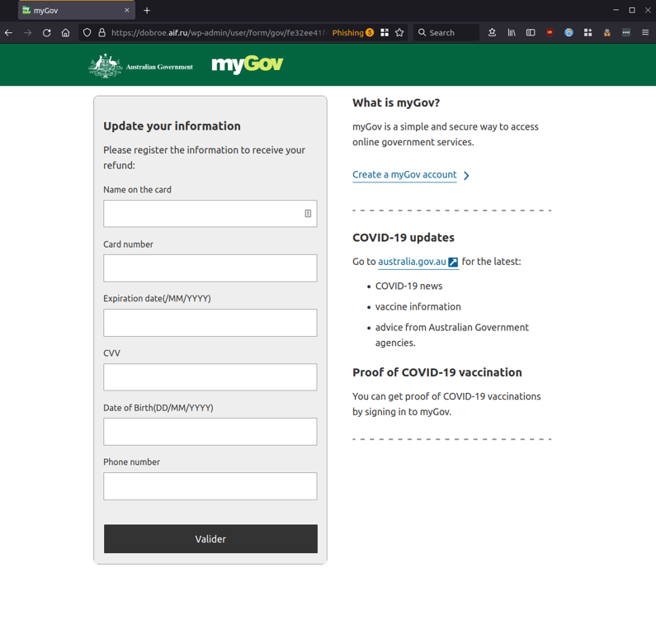Open the browser home page
The height and width of the screenshot is (644, 656).
pyautogui.click(x=66, y=33)
